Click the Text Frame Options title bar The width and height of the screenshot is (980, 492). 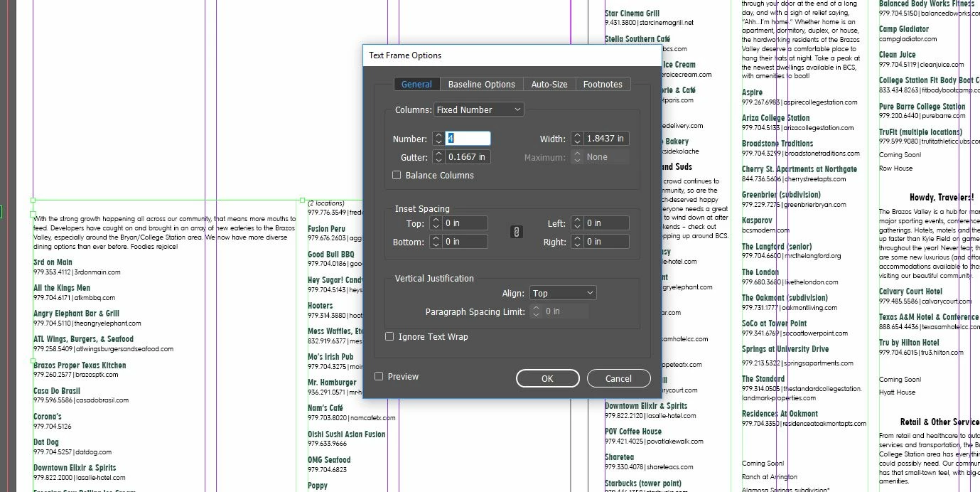512,55
